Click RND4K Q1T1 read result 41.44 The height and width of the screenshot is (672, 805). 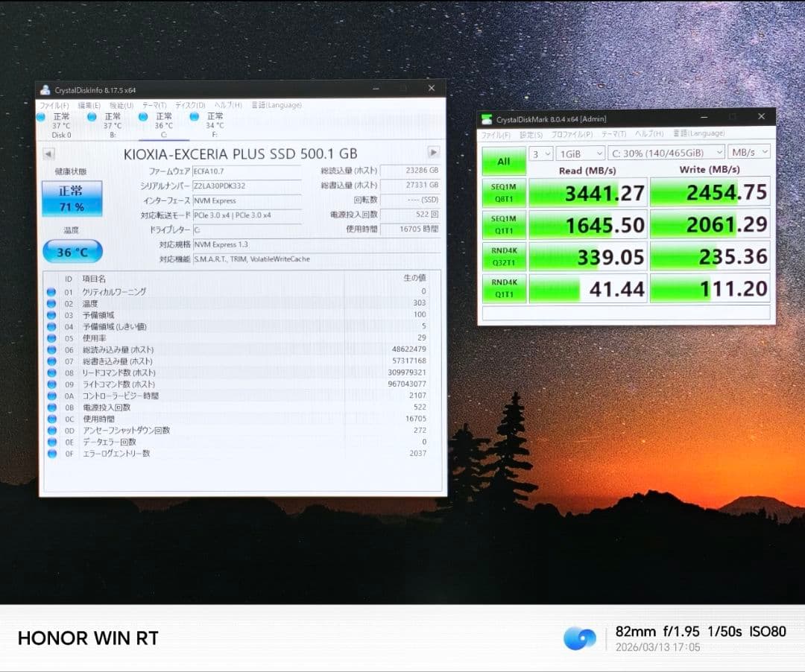588,289
